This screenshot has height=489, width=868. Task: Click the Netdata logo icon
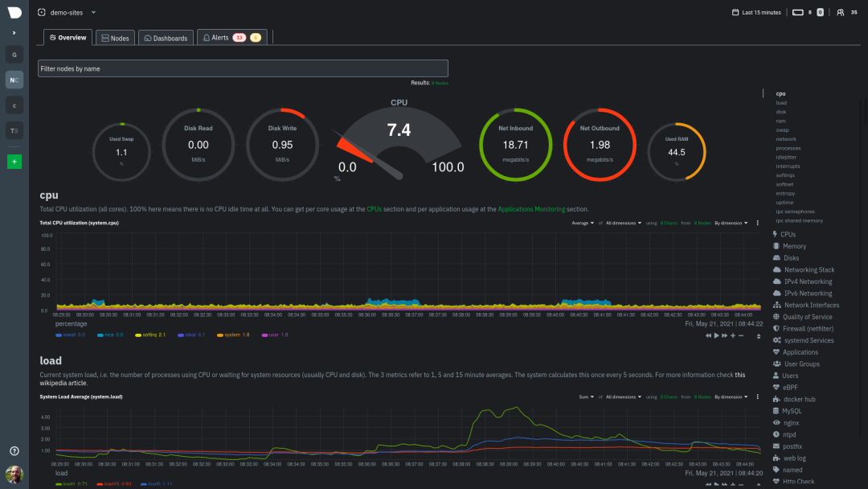pos(14,12)
